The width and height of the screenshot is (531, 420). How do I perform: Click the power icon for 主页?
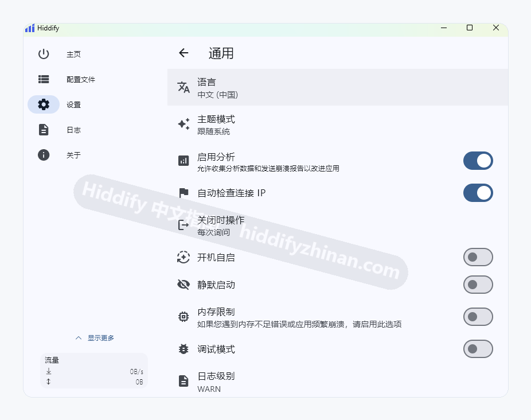44,54
